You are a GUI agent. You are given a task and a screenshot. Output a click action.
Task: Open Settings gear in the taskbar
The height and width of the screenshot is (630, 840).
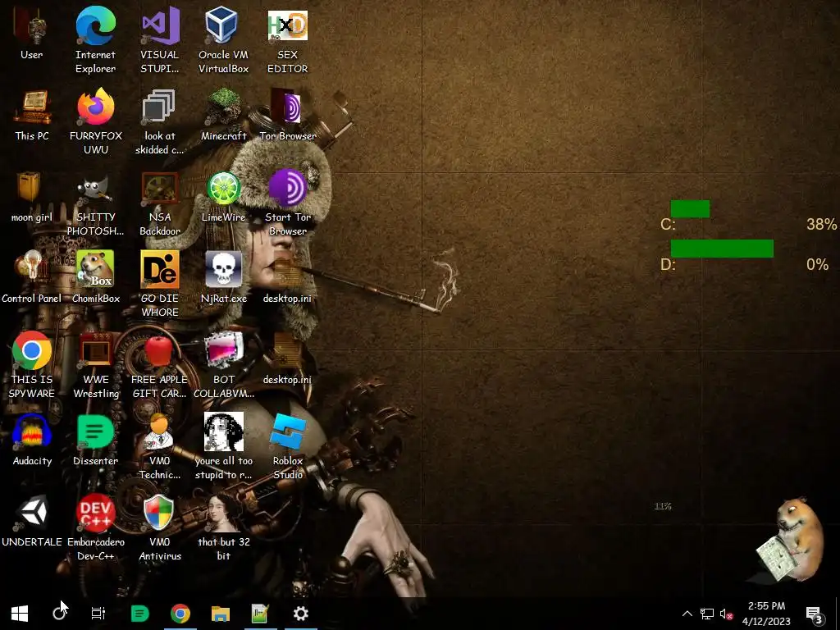click(300, 614)
